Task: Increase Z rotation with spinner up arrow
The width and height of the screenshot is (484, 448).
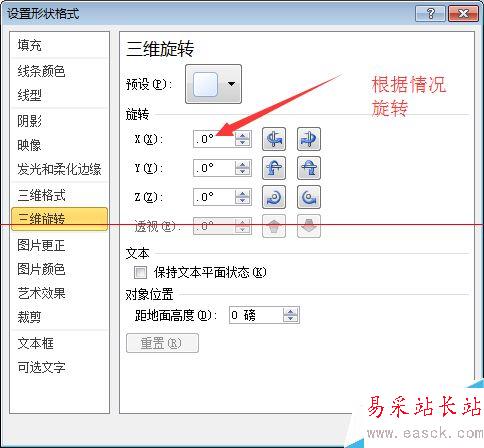Action: click(x=243, y=193)
